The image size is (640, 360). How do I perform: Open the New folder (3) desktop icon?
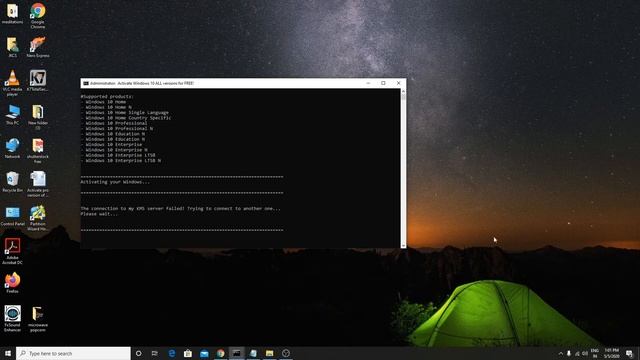38,117
